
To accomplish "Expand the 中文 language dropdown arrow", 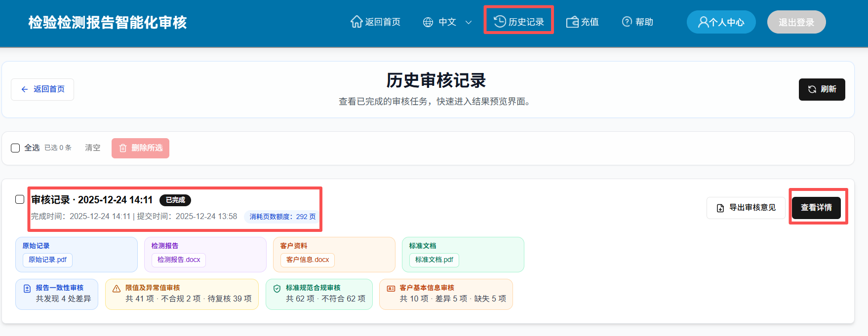I will tap(469, 22).
